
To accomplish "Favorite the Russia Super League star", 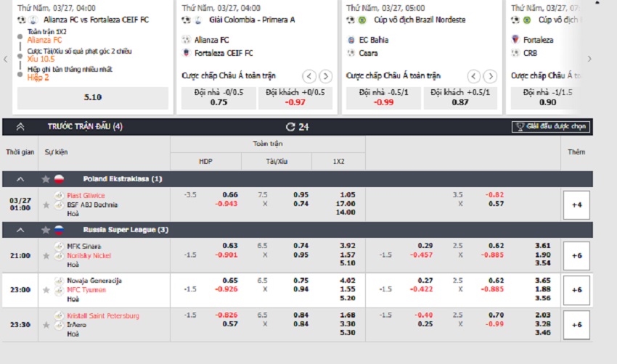I will pyautogui.click(x=46, y=230).
